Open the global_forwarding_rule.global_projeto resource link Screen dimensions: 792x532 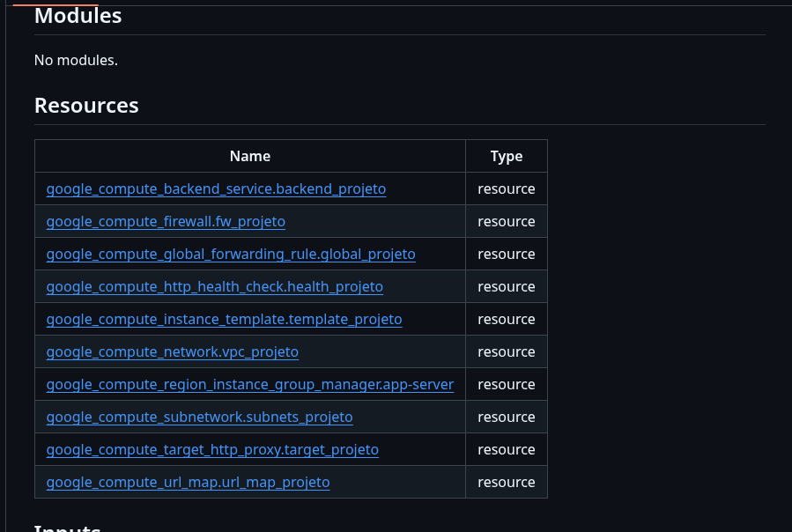point(231,254)
